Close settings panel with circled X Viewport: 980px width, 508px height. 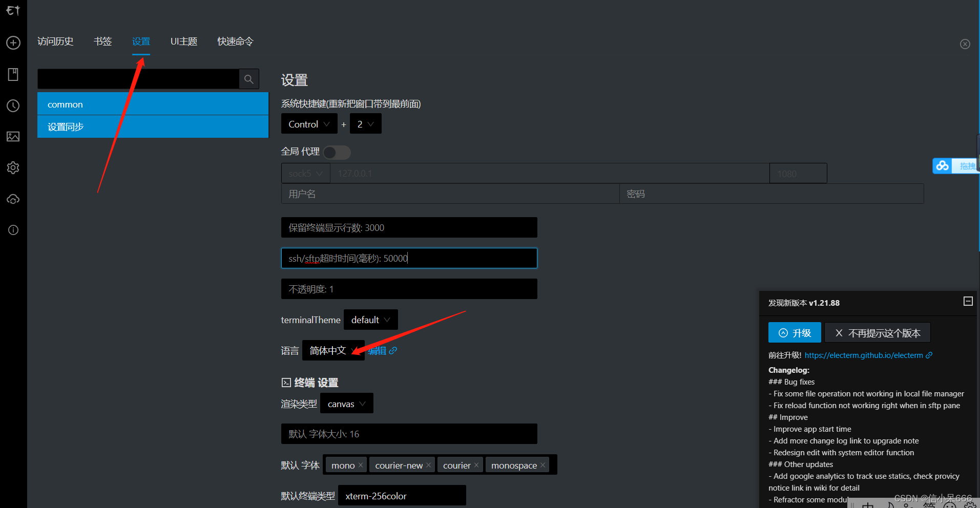click(965, 44)
